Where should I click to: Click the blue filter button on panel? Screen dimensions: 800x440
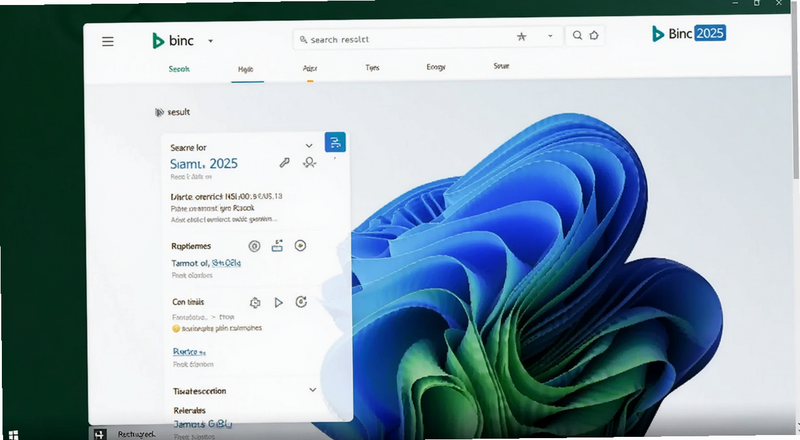pos(335,142)
